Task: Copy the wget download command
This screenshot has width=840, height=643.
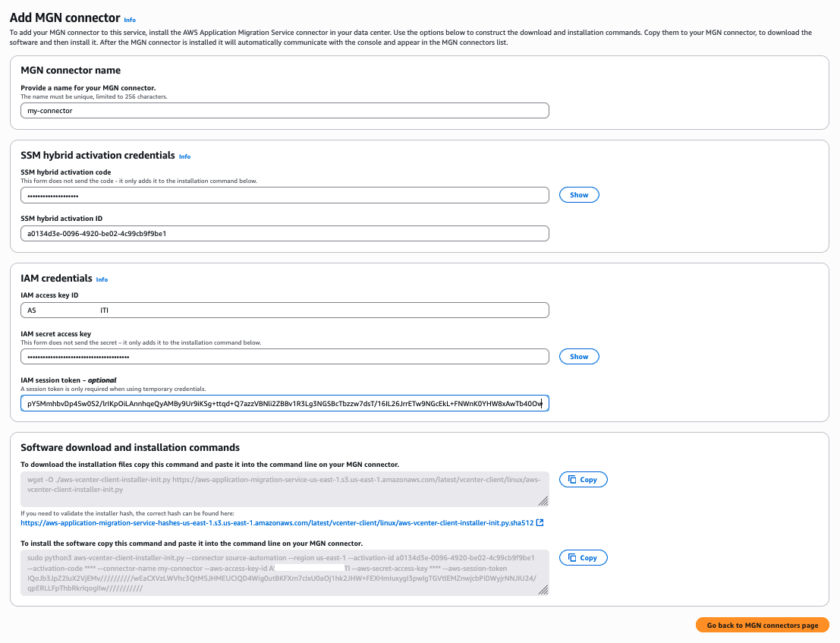Action: point(583,479)
